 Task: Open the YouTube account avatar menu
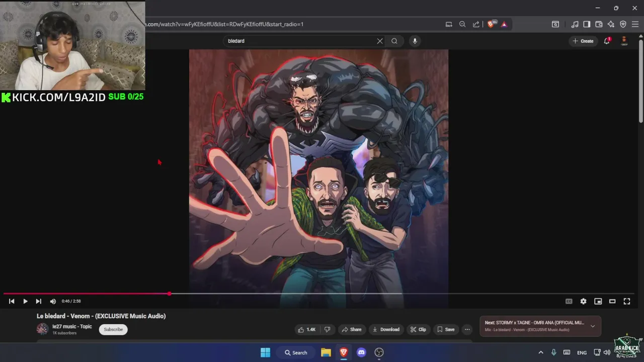[624, 41]
